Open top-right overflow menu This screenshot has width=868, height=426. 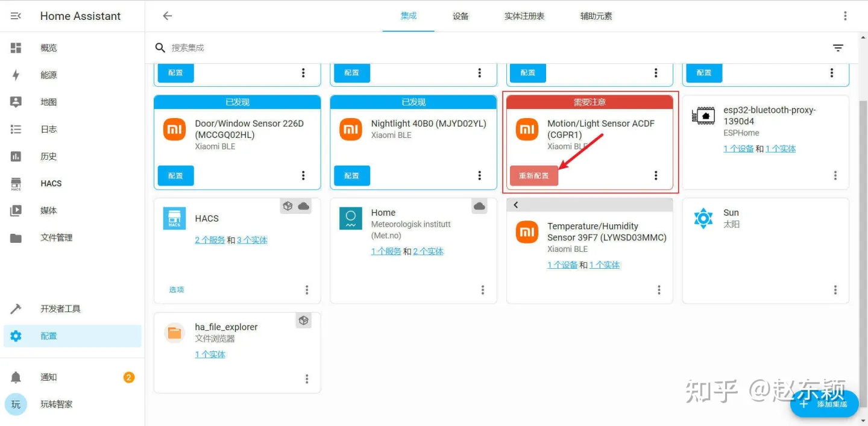[844, 16]
